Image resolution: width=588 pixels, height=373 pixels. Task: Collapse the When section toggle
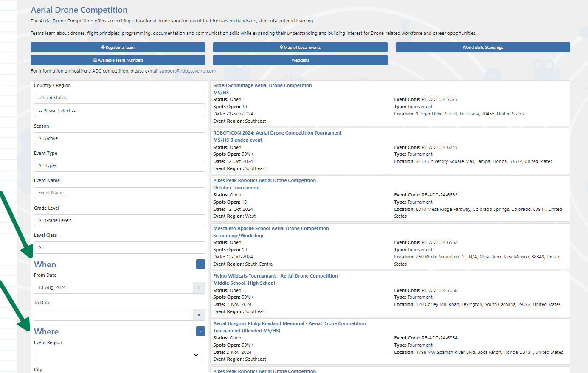tap(200, 264)
